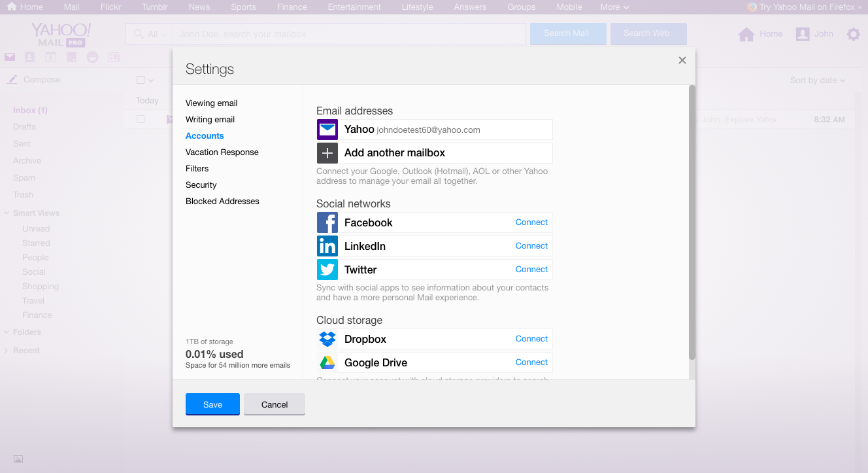
Task: Click the Dropbox icon under Cloud storage
Action: (327, 339)
